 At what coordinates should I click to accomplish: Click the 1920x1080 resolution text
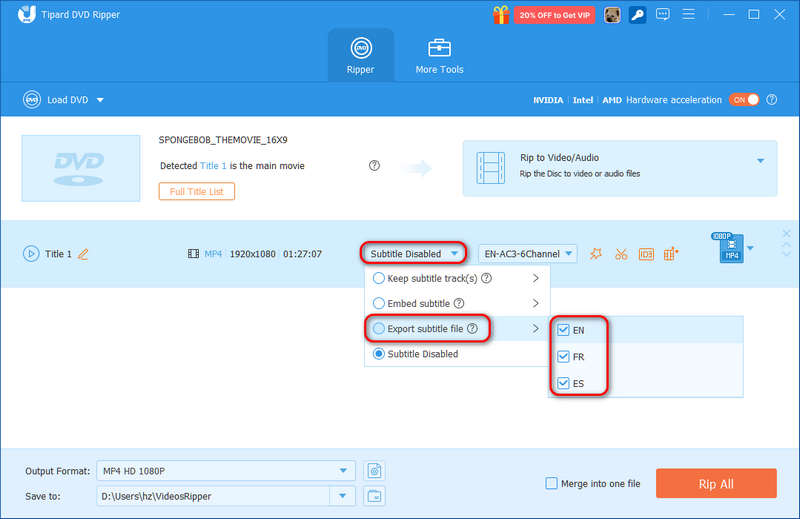pyautogui.click(x=253, y=254)
